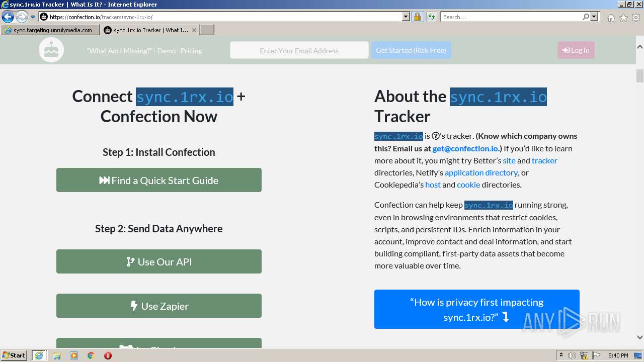Open Favorites star icon
Screen dimensions: 644x362
[623, 18]
